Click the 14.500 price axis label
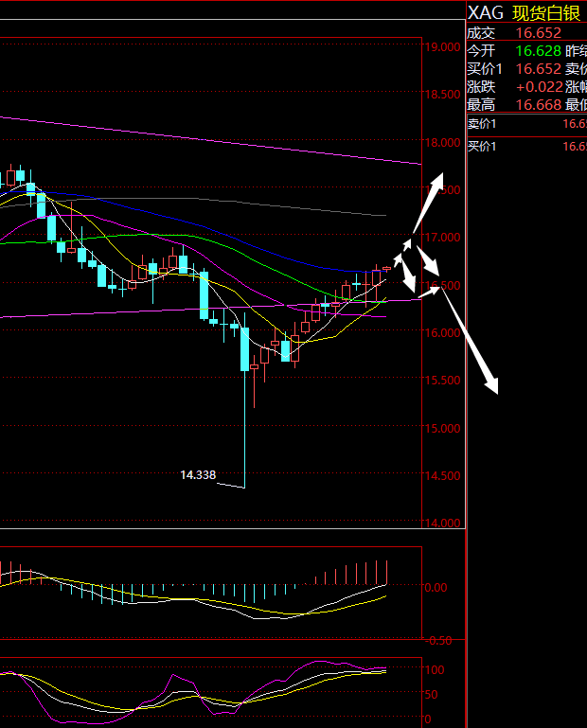The image size is (587, 728). point(442,475)
